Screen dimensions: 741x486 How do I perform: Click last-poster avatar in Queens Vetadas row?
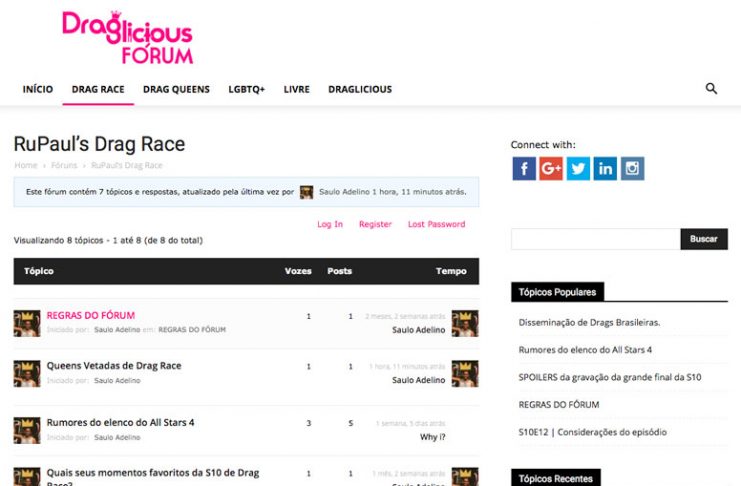[465, 373]
